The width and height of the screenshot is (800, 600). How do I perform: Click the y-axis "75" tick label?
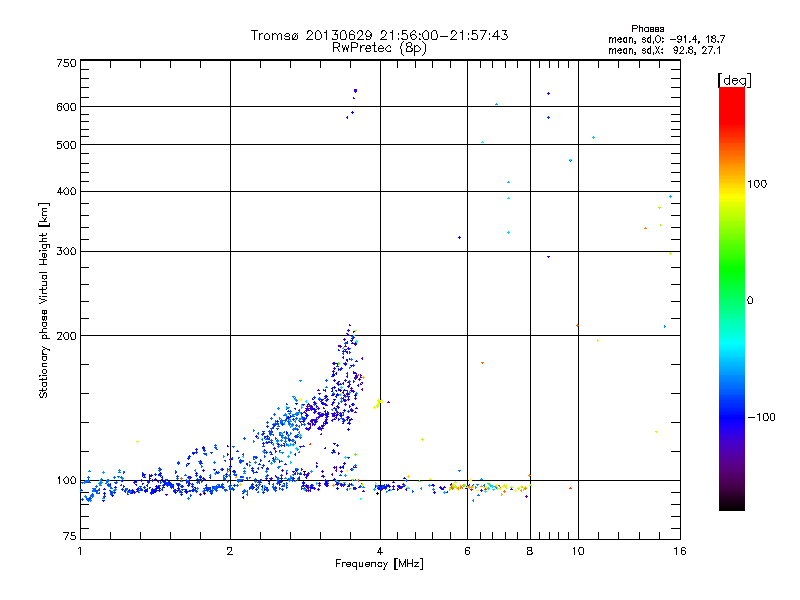(70, 536)
